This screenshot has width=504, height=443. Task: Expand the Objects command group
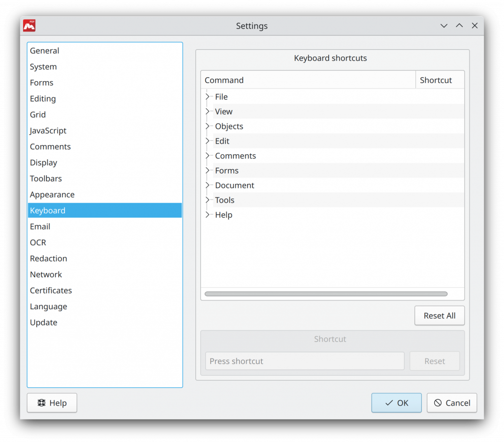click(x=208, y=126)
